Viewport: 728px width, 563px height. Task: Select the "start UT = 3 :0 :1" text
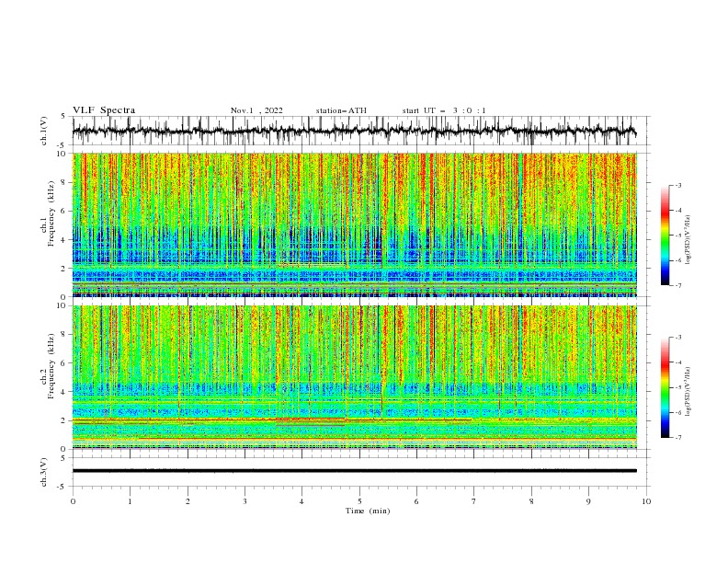pyautogui.click(x=444, y=110)
